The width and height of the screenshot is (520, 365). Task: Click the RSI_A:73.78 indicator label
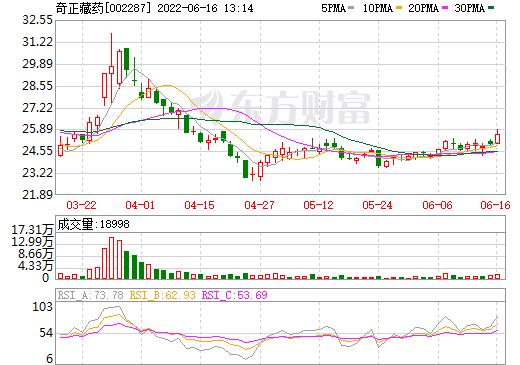[x=90, y=295]
